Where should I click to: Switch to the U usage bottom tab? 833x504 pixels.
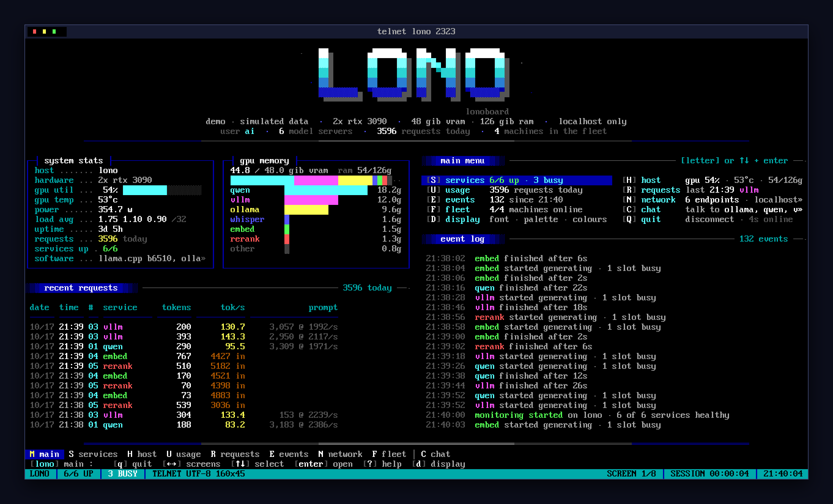[183, 454]
